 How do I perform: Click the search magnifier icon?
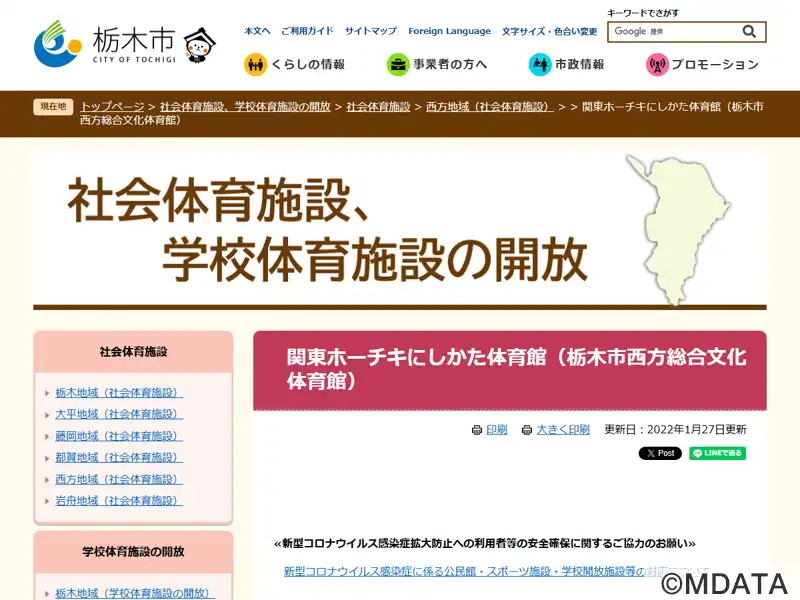[x=749, y=32]
